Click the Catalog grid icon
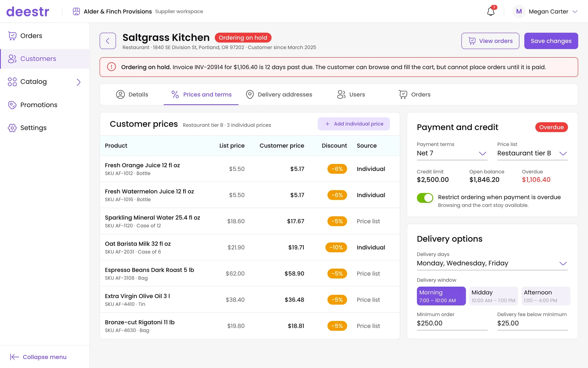The height and width of the screenshot is (368, 588). 12,82
